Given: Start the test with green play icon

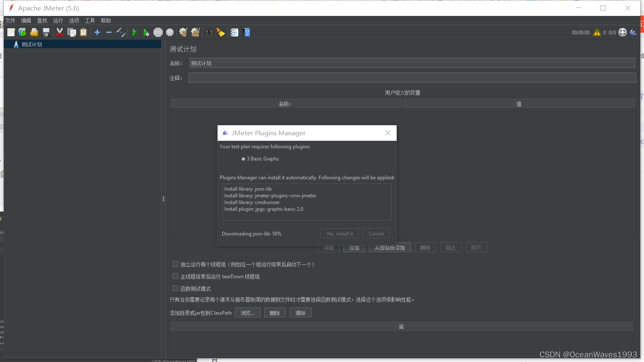Looking at the screenshot, I should 135,32.
